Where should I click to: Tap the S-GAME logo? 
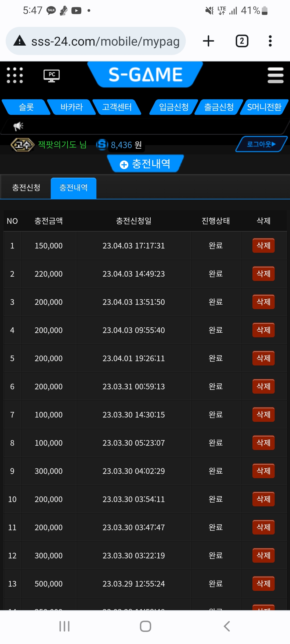tap(145, 74)
